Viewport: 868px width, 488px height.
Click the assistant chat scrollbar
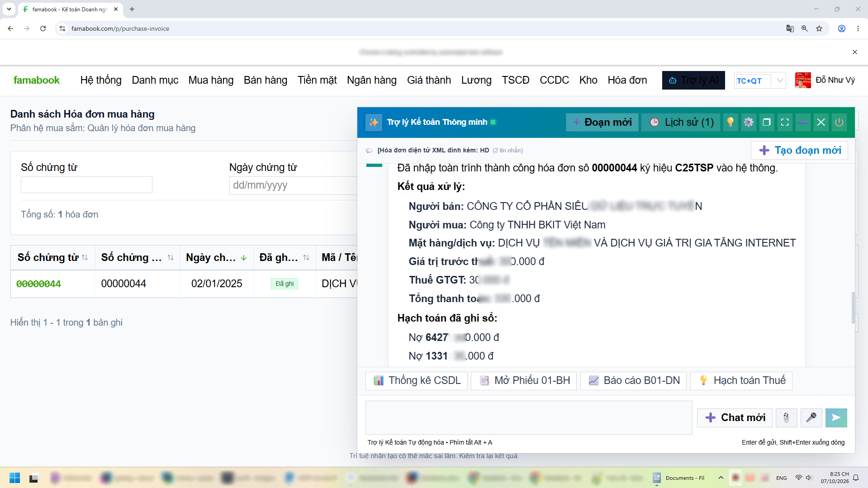click(853, 308)
